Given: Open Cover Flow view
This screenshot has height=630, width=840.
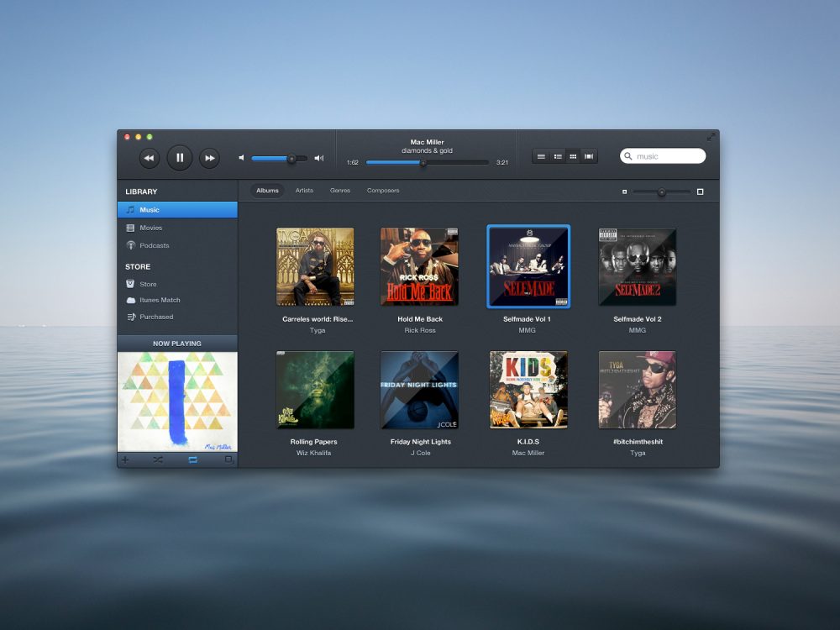Looking at the screenshot, I should click(x=589, y=155).
